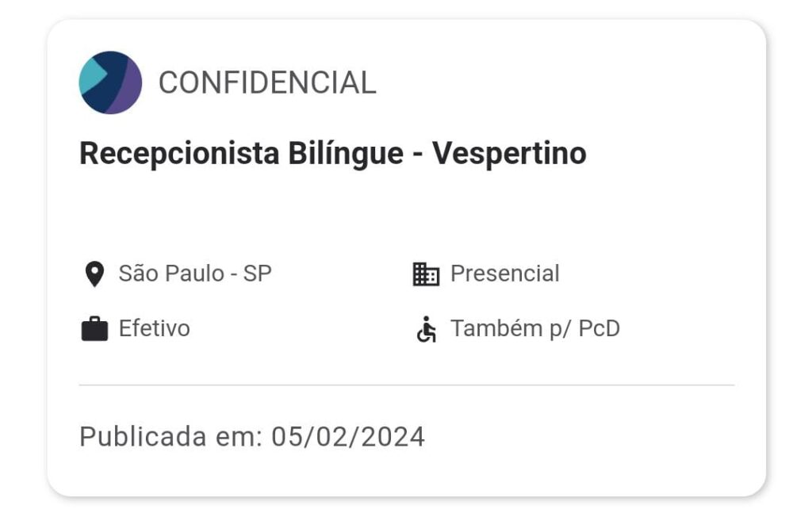812x513 pixels.
Task: Click the round company logo
Action: point(110,82)
